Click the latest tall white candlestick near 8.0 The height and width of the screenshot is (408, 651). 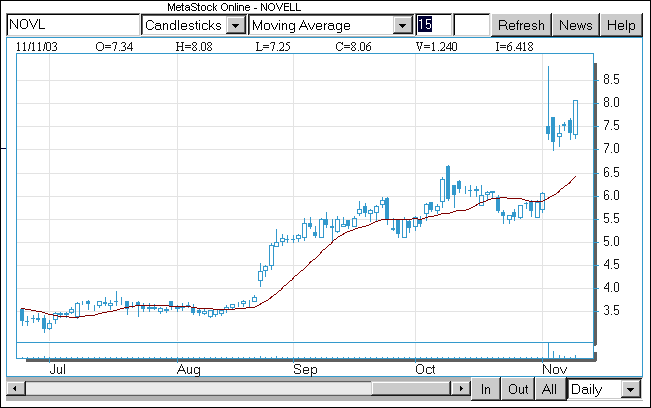576,117
